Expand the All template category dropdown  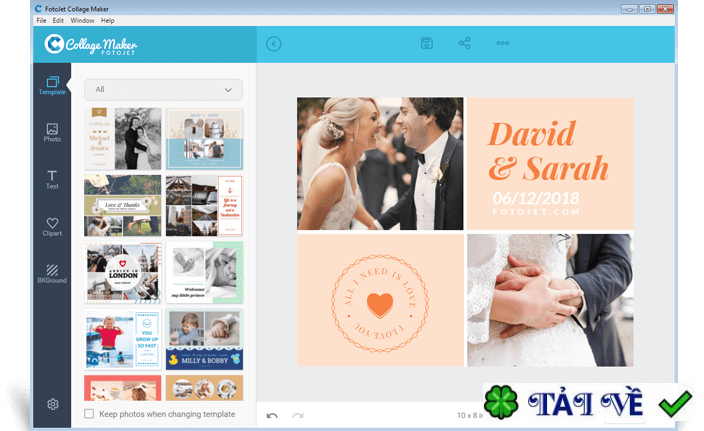163,90
